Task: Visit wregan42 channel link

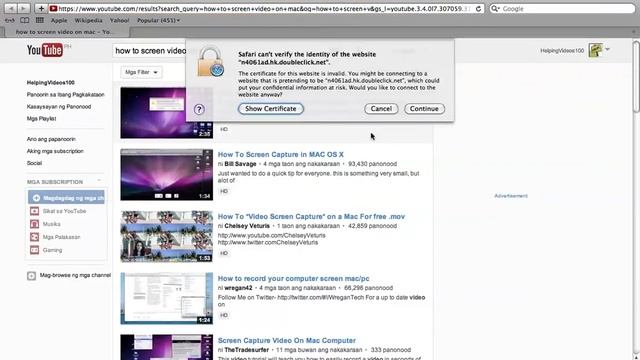Action: coord(238,288)
